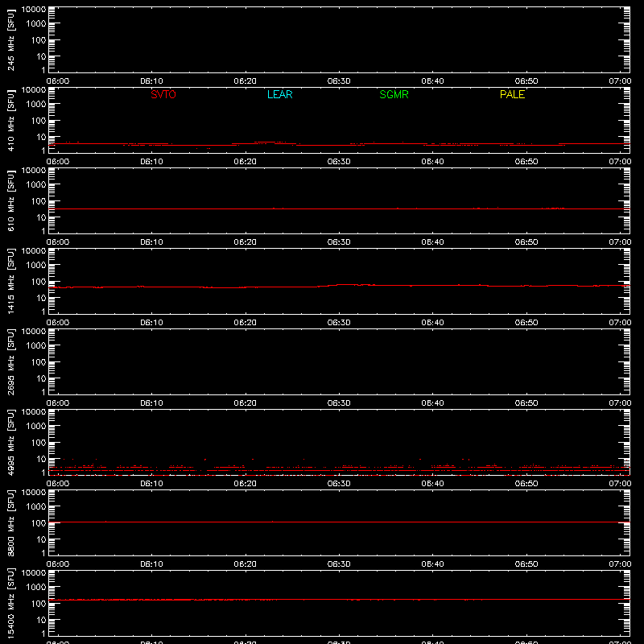
Task: Click the 10000 tick on 245 MHz axis
Action: pyautogui.click(x=34, y=10)
